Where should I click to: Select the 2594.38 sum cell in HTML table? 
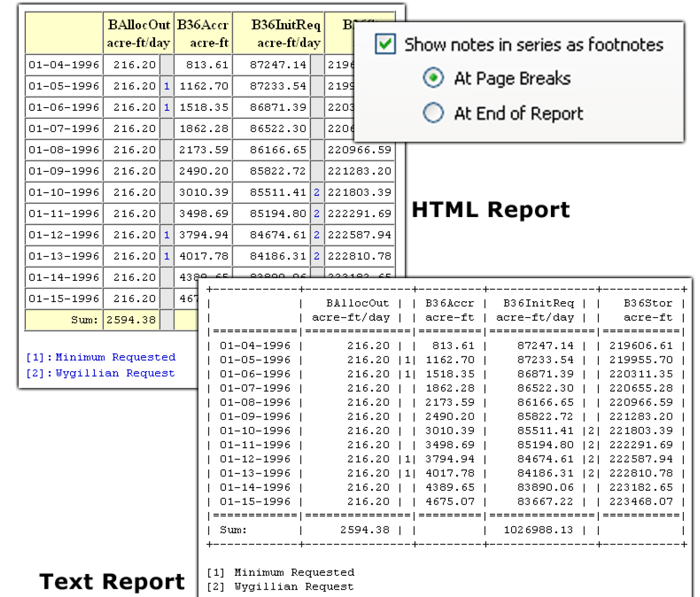point(131,320)
